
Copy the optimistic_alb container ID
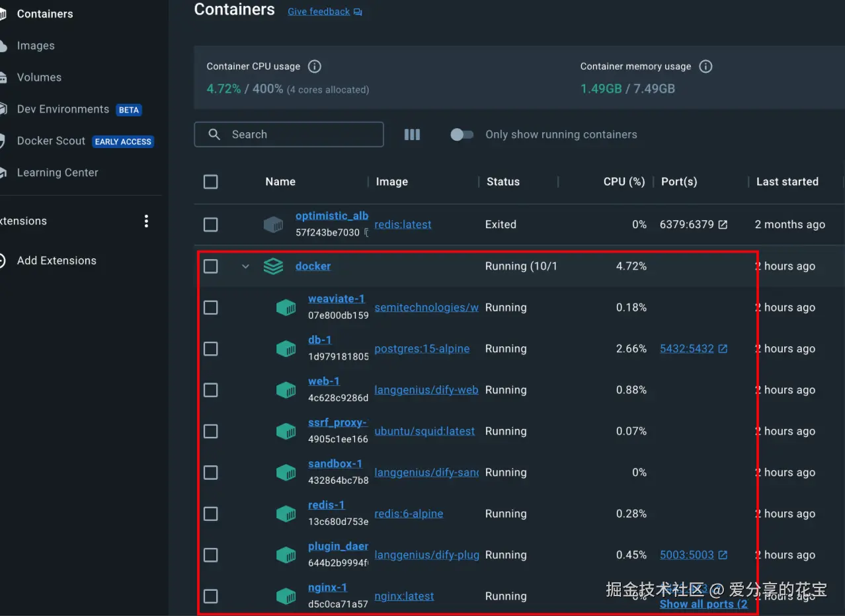pyautogui.click(x=366, y=233)
